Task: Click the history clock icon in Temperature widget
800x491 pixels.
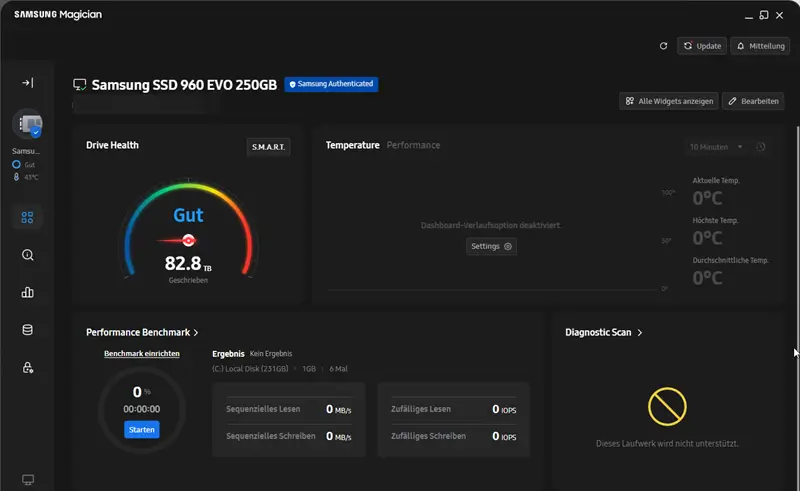Action: pos(761,147)
